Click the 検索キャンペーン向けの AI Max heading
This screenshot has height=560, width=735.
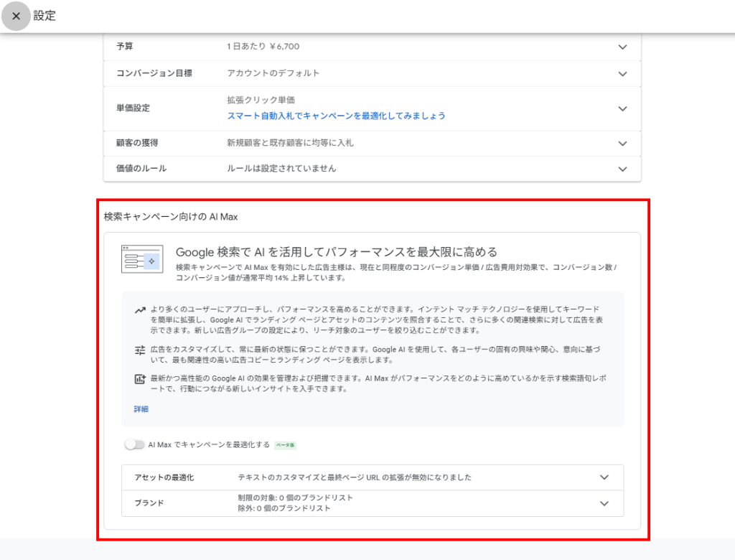[x=171, y=217]
